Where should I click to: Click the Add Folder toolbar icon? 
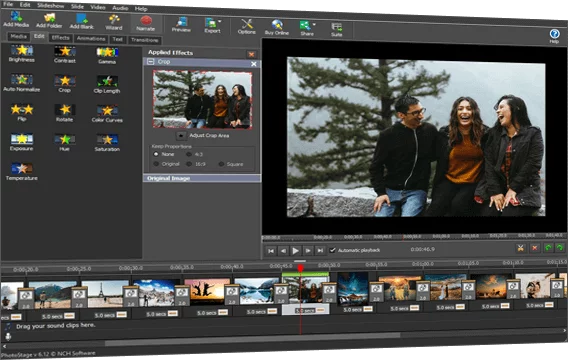pyautogui.click(x=49, y=20)
